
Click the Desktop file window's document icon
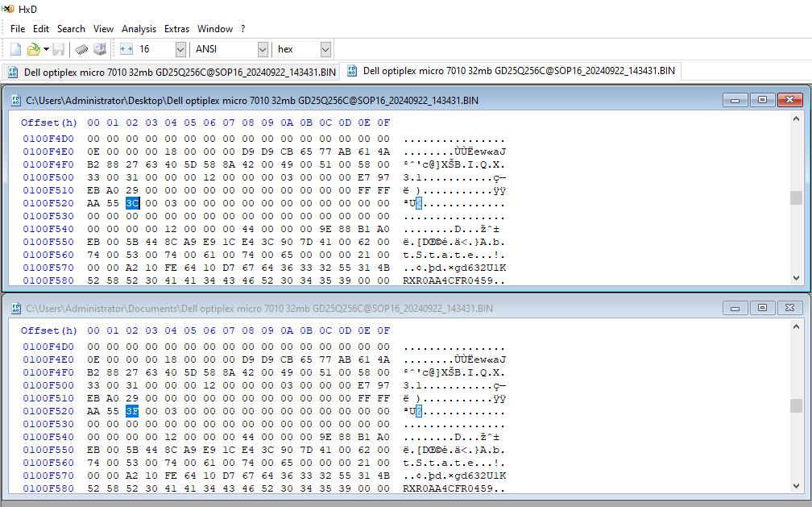[x=15, y=101]
